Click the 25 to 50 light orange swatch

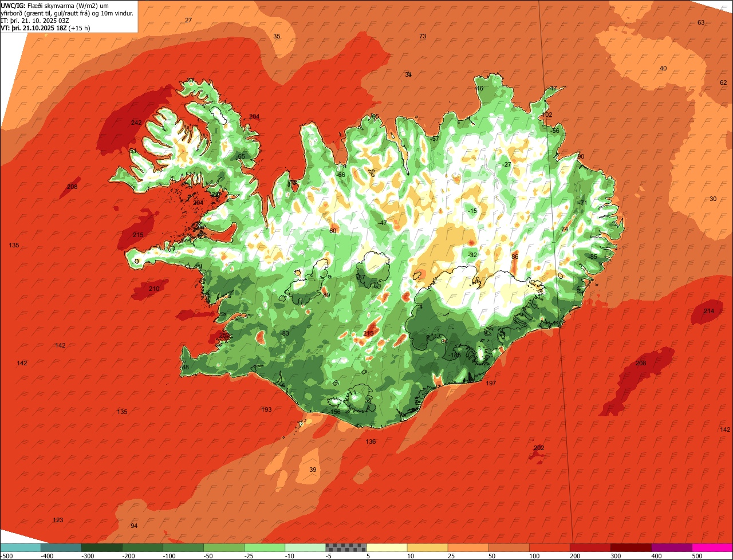pos(468,547)
